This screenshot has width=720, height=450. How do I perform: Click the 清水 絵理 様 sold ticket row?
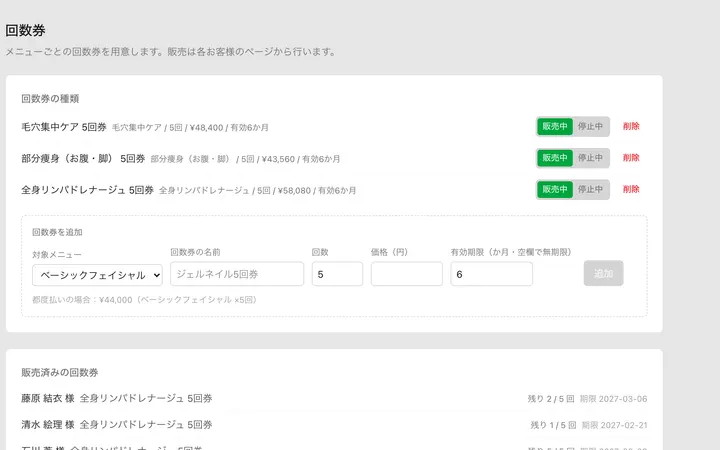click(x=334, y=425)
